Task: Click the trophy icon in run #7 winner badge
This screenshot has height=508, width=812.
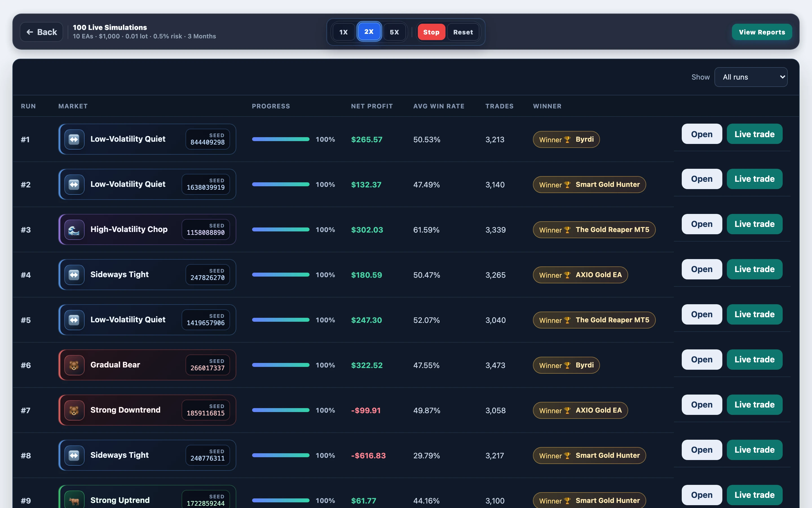Action: (x=567, y=411)
